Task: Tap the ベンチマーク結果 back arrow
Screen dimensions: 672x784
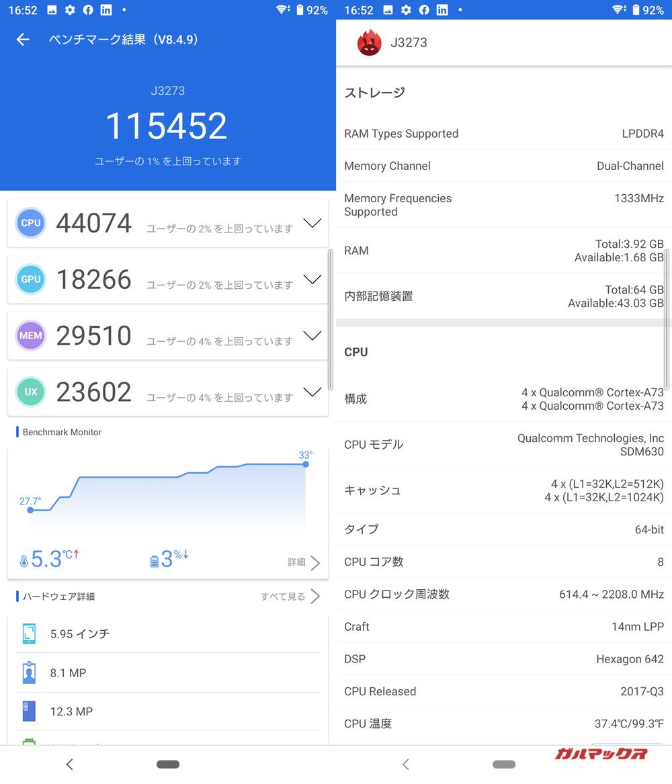Action: (x=23, y=39)
